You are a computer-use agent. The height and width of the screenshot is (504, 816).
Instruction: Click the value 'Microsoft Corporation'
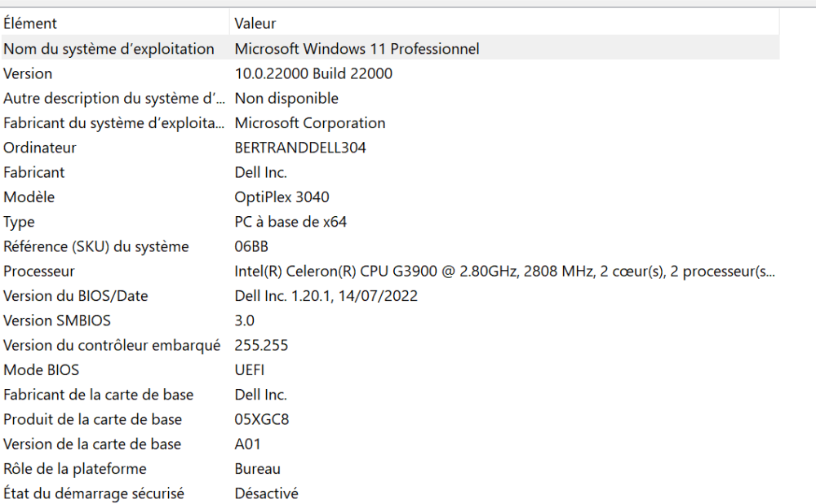pyautogui.click(x=309, y=123)
